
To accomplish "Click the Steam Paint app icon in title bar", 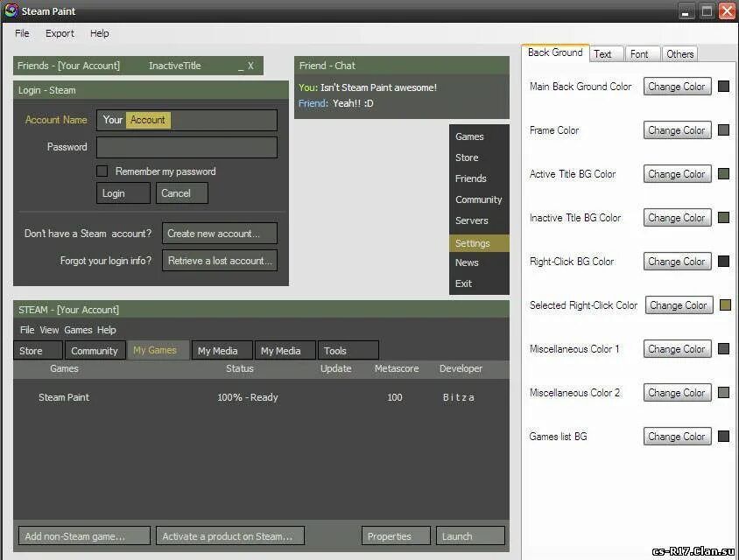I will click(x=11, y=10).
